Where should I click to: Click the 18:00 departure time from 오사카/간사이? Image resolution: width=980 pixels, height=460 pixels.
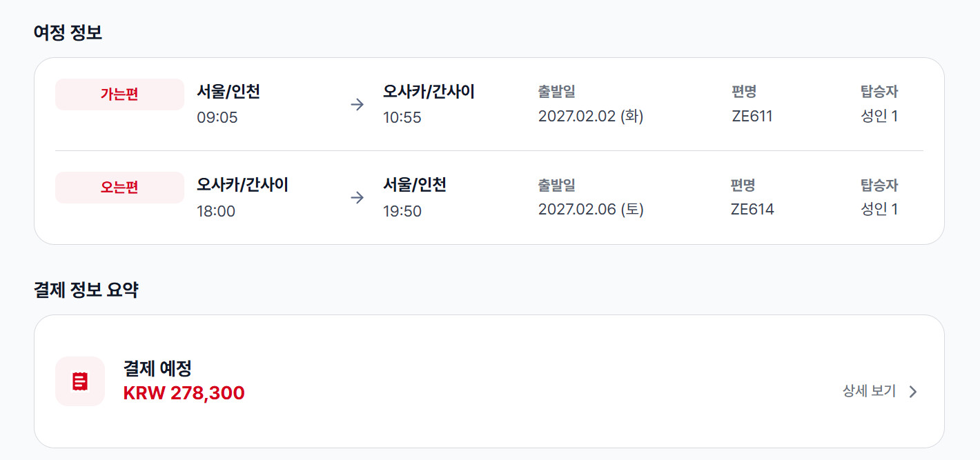216,212
